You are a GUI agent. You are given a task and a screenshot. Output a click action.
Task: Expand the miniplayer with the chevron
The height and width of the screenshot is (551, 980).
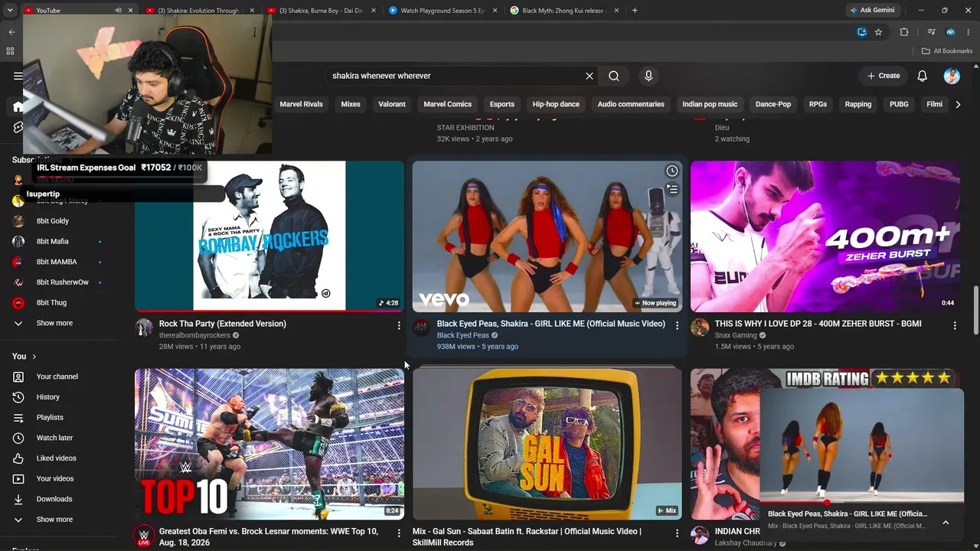click(946, 523)
